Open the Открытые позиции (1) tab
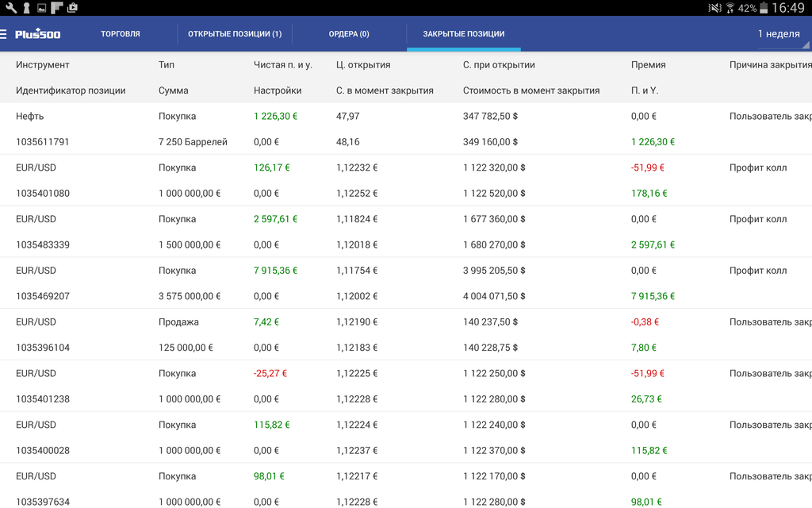 click(x=234, y=34)
